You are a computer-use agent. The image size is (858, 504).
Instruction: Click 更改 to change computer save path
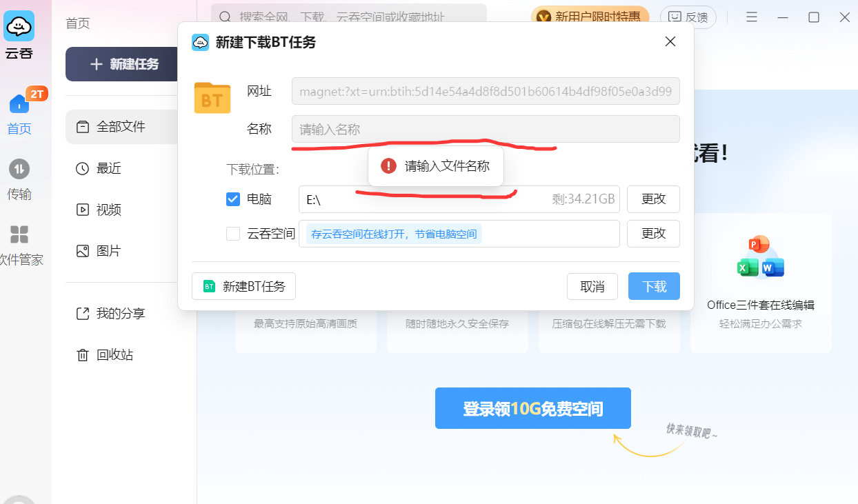(x=652, y=199)
